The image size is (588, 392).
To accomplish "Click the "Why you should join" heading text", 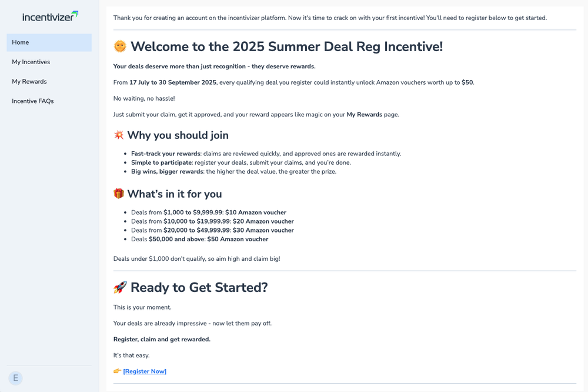I will pyautogui.click(x=178, y=135).
